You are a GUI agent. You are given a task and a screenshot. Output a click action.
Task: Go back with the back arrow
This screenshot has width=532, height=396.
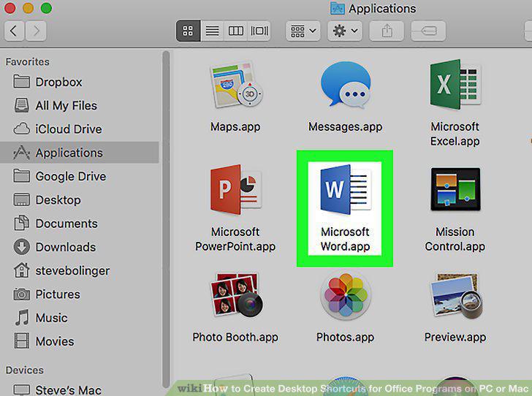(14, 31)
